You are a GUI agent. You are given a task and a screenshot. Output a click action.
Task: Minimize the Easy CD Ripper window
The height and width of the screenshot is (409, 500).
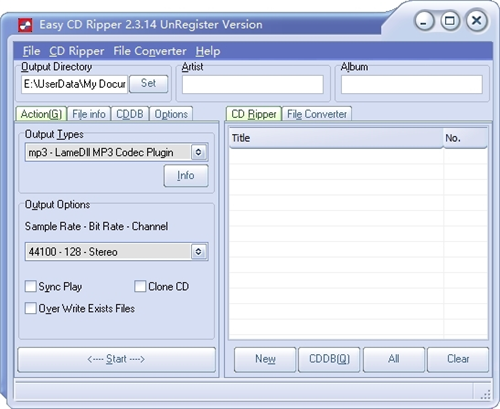[x=424, y=21]
